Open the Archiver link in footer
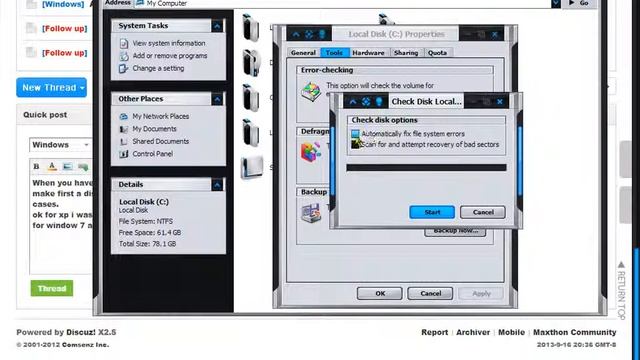 click(473, 332)
